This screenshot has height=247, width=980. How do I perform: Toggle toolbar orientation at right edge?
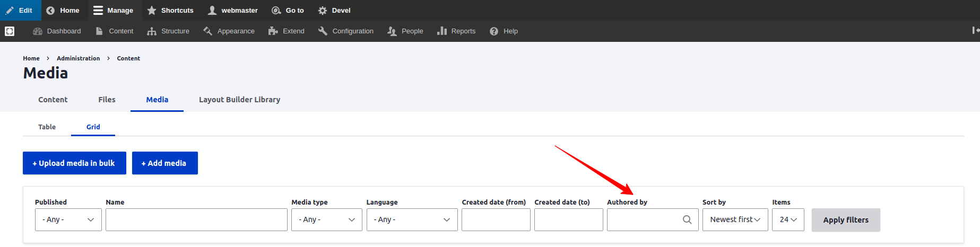[x=975, y=31]
